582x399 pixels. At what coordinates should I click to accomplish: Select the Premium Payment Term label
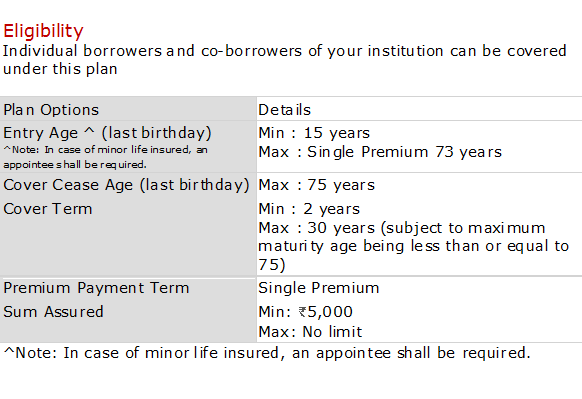96,288
